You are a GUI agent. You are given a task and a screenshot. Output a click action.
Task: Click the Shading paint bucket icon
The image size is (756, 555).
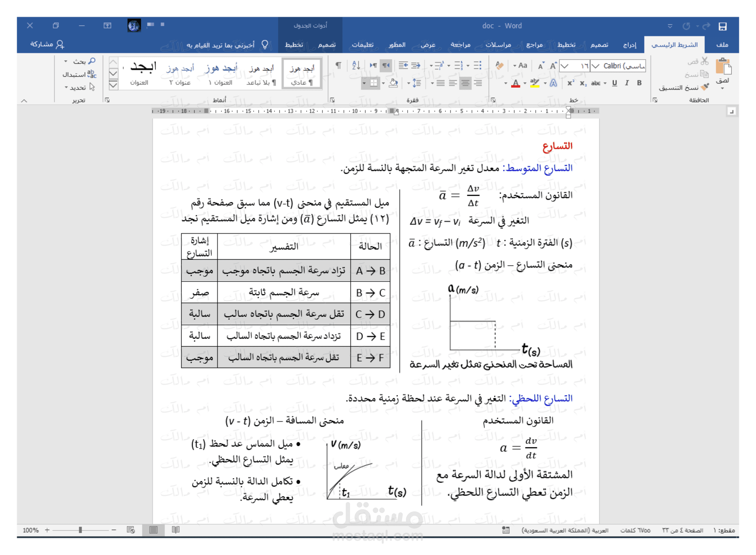tap(393, 83)
